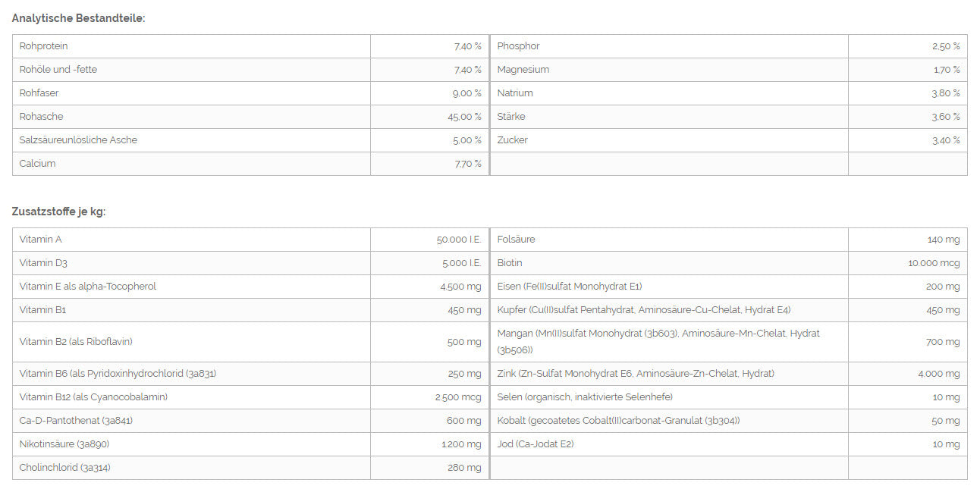The width and height of the screenshot is (980, 489).
Task: Select the Phosphor 2,50 % value
Action: (x=946, y=46)
